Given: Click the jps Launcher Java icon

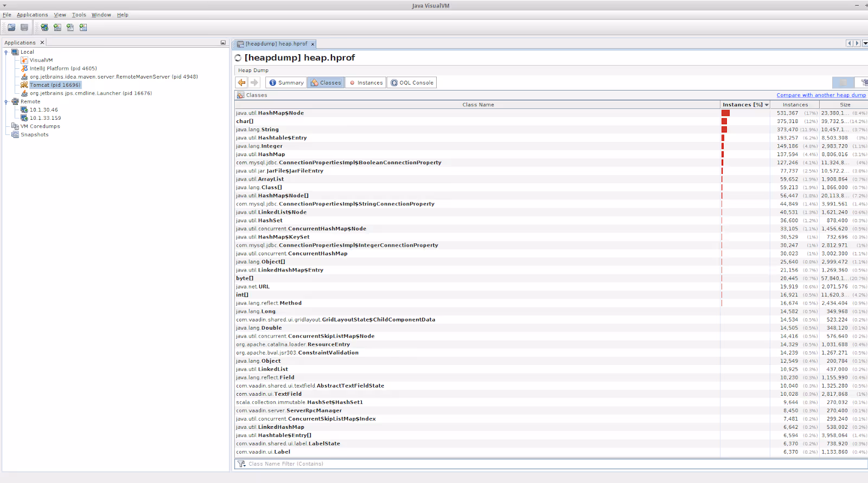Looking at the screenshot, I should tap(24, 93).
